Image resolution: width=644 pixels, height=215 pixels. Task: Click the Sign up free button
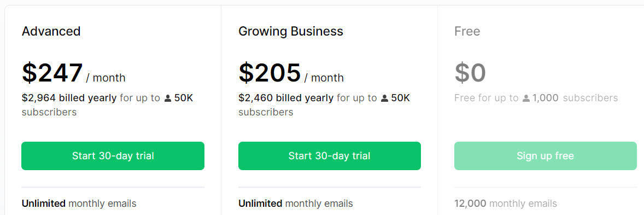pos(546,156)
